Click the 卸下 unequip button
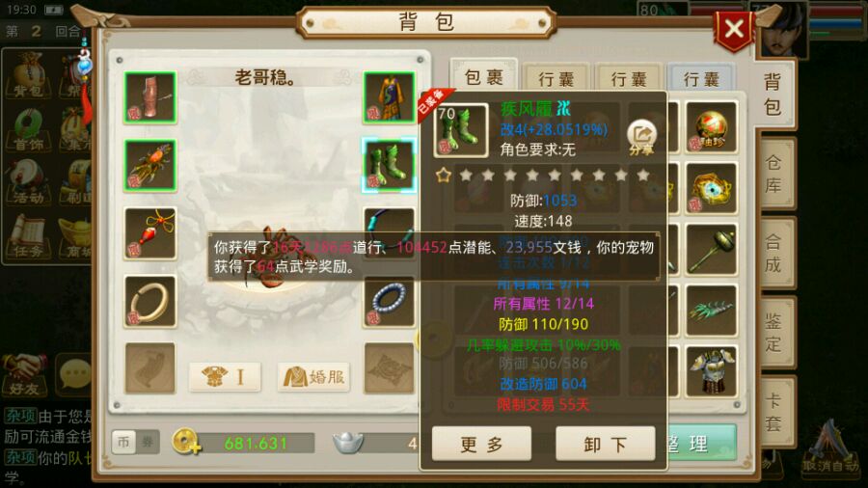This screenshot has height=488, width=868. pos(605,444)
